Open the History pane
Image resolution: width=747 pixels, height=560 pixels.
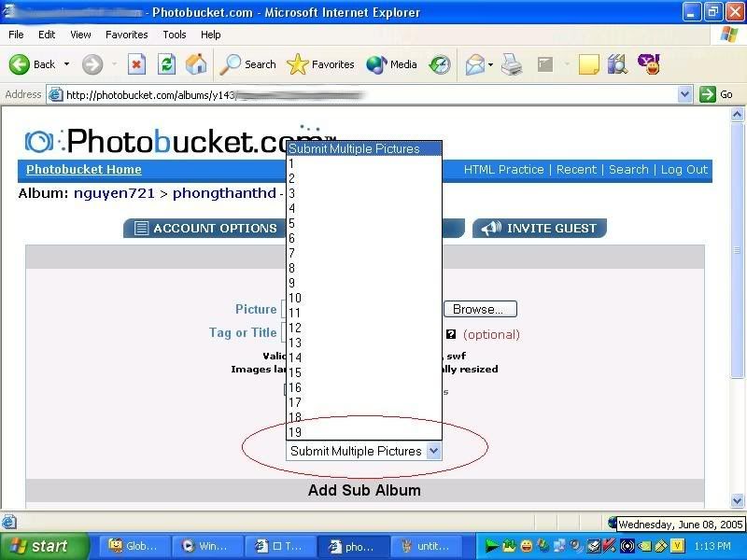pyautogui.click(x=439, y=64)
